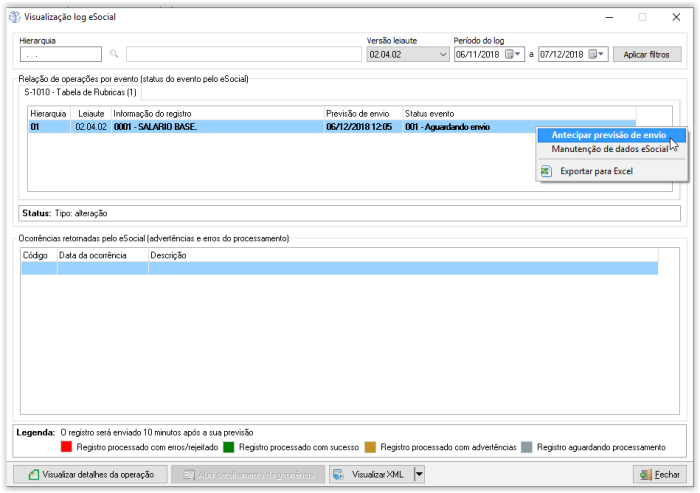700x493 pixels.
Task: Click the Hierarquia code input field
Action: [x=60, y=54]
